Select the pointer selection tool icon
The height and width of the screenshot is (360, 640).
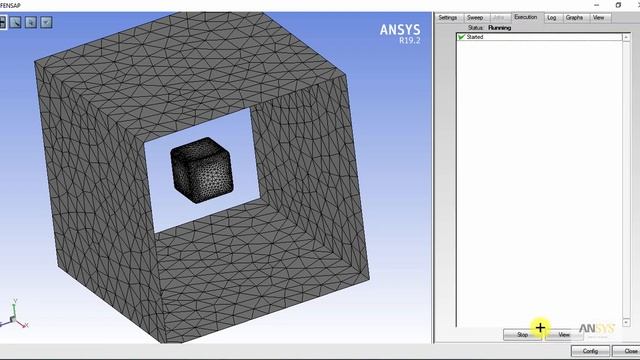[31, 22]
